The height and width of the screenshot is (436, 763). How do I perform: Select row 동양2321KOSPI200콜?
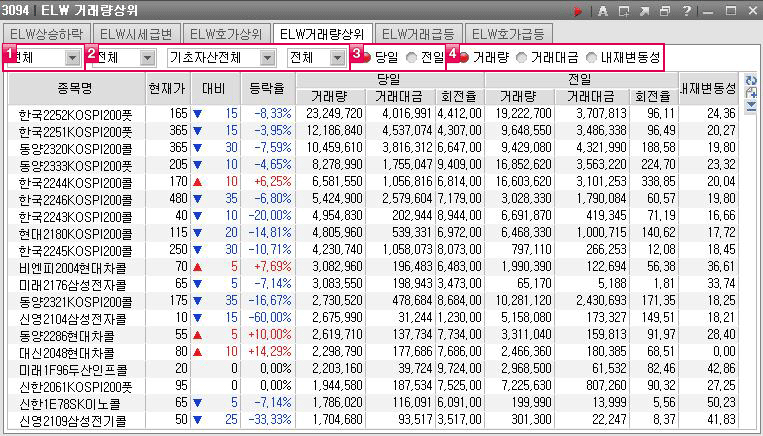[373, 301]
